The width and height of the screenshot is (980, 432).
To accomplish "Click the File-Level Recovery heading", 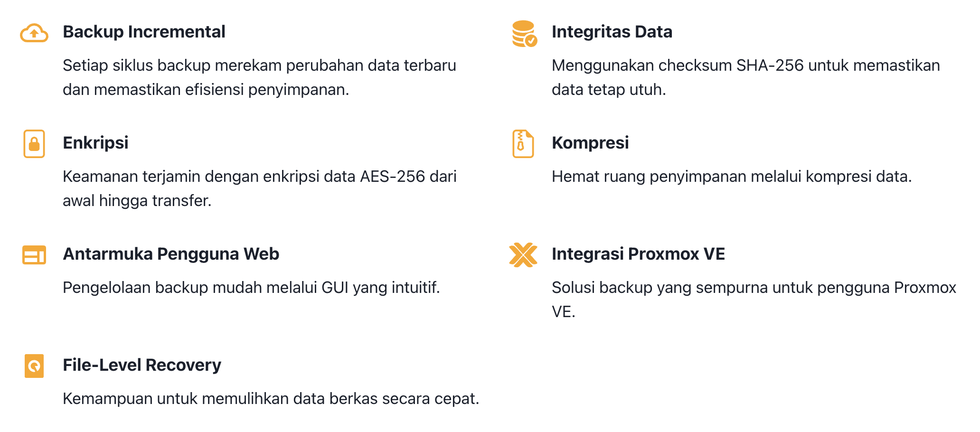I will [142, 365].
